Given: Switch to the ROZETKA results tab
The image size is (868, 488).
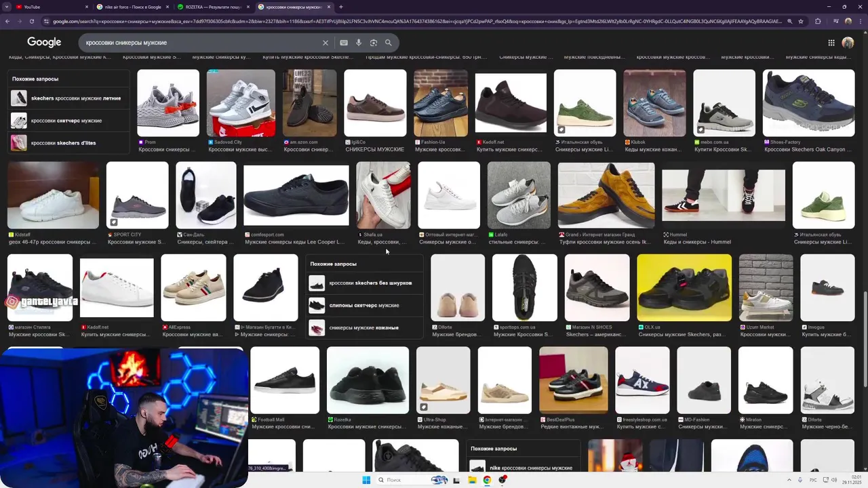Looking at the screenshot, I should coord(213,7).
